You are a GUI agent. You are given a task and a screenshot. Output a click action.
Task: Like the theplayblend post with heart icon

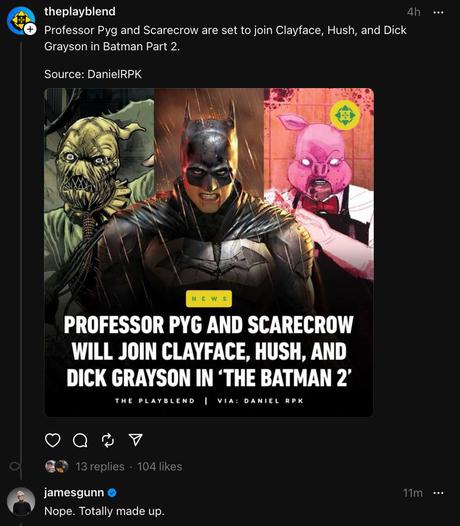coord(53,440)
